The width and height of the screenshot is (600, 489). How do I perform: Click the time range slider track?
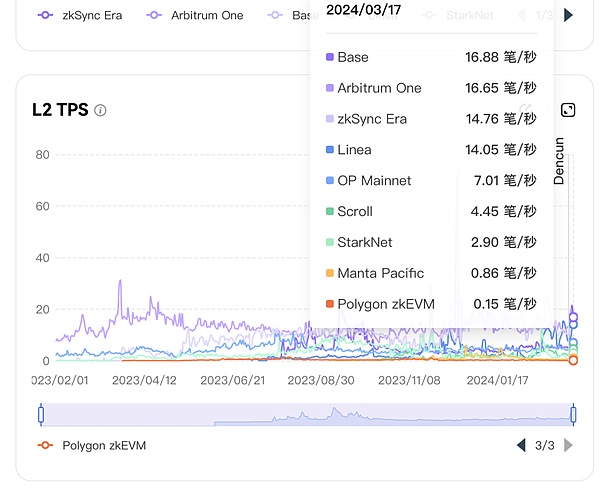point(300,414)
